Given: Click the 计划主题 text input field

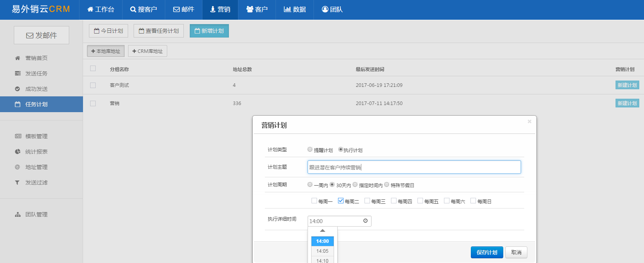Looking at the screenshot, I should (414, 167).
